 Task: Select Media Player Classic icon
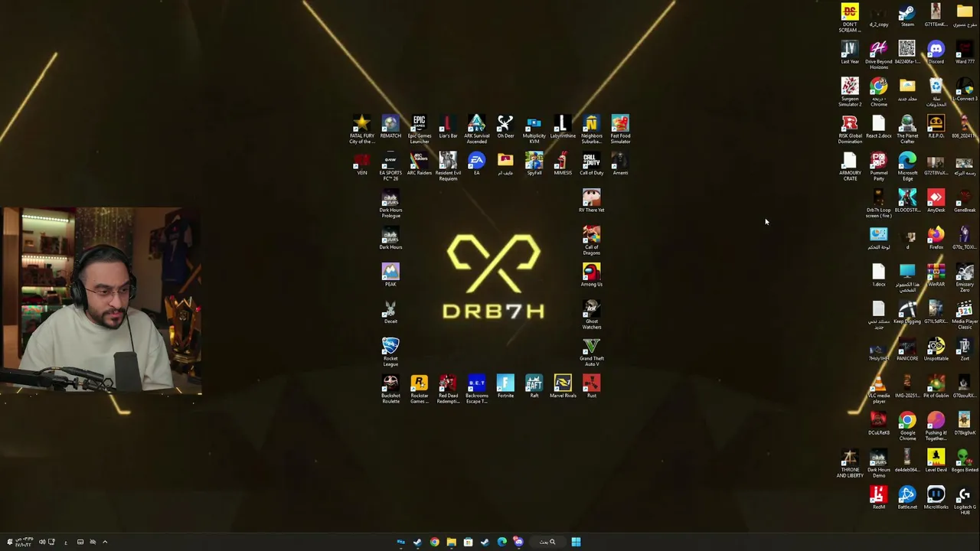(x=965, y=315)
